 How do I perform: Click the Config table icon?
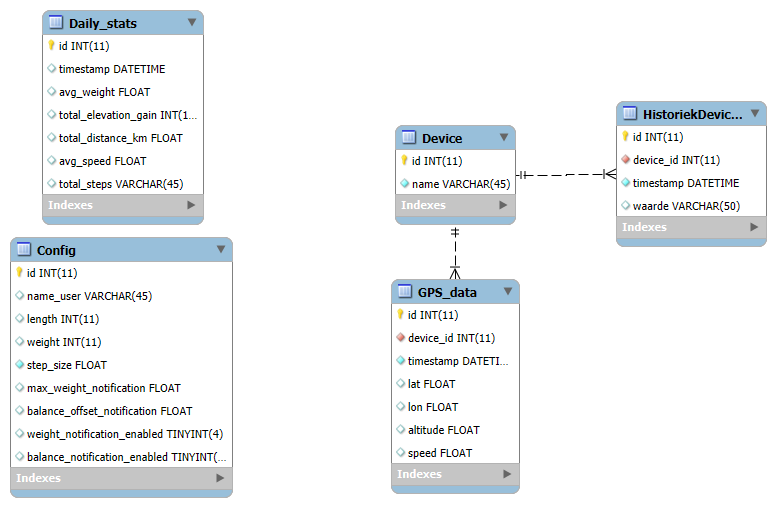pos(24,249)
